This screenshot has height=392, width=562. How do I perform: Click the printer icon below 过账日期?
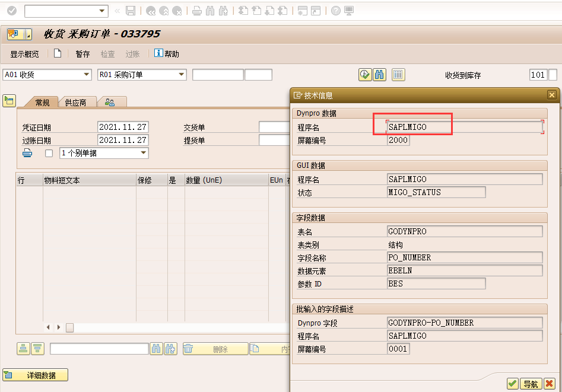tap(27, 153)
